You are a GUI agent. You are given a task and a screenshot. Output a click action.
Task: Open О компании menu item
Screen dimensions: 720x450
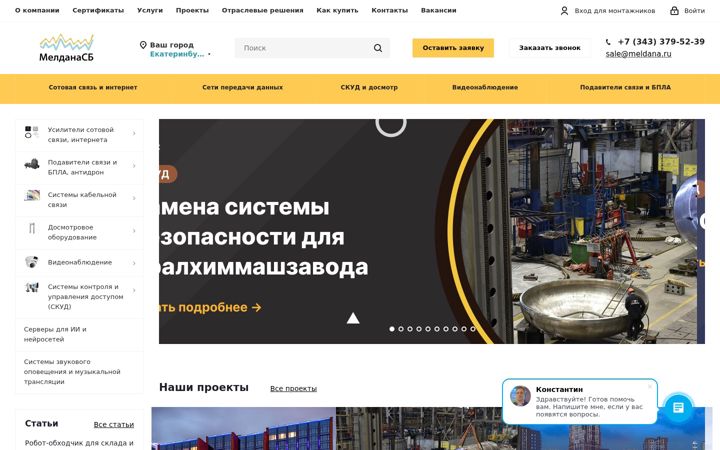pos(37,10)
